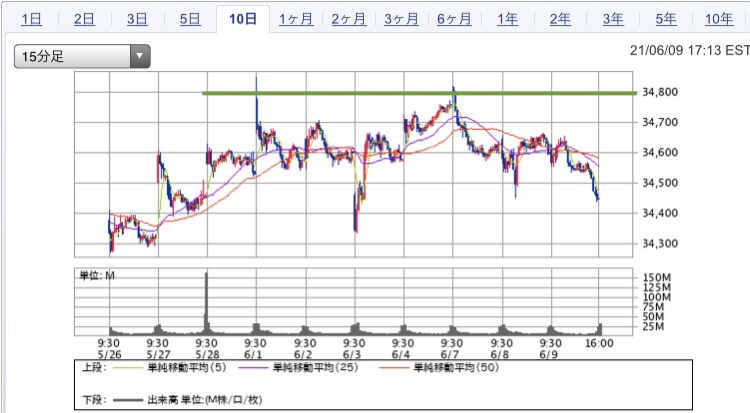
Task: Click the 5/26 date axis label
Action: click(x=110, y=355)
